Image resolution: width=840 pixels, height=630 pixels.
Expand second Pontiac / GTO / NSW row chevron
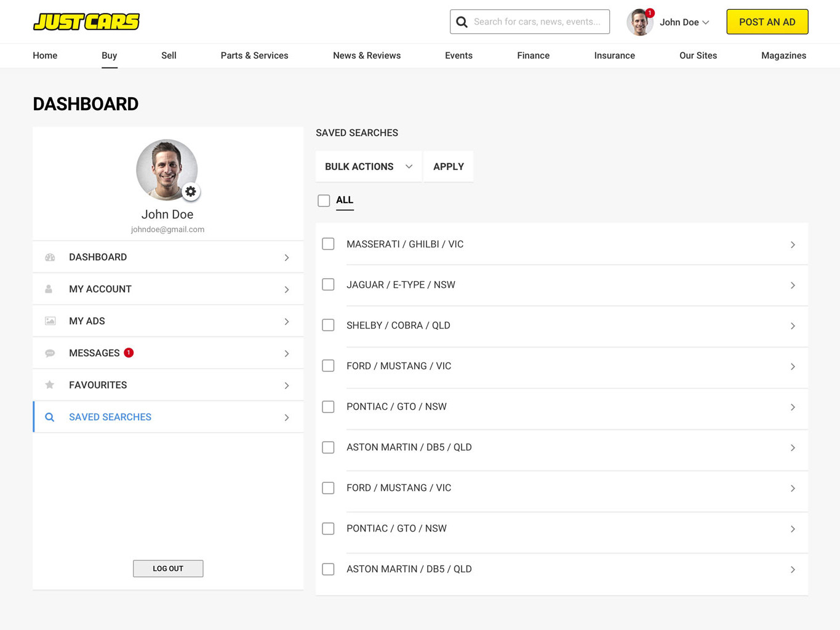pos(793,529)
